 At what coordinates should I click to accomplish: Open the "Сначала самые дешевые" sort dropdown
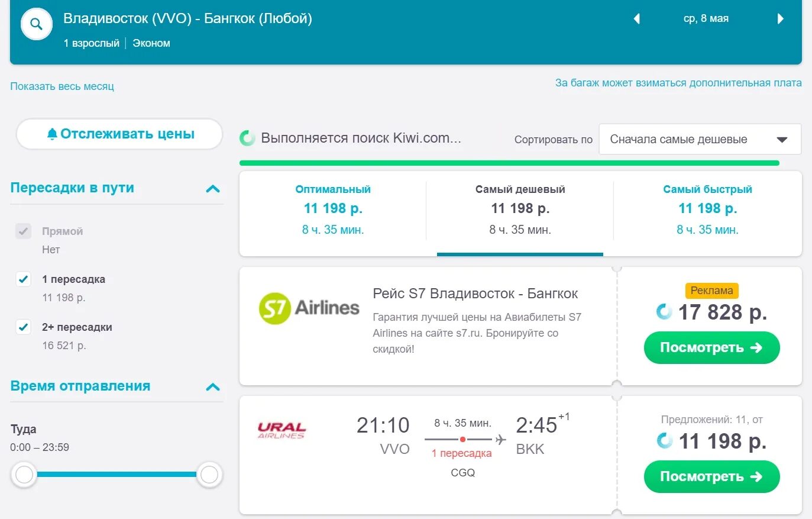tap(700, 140)
